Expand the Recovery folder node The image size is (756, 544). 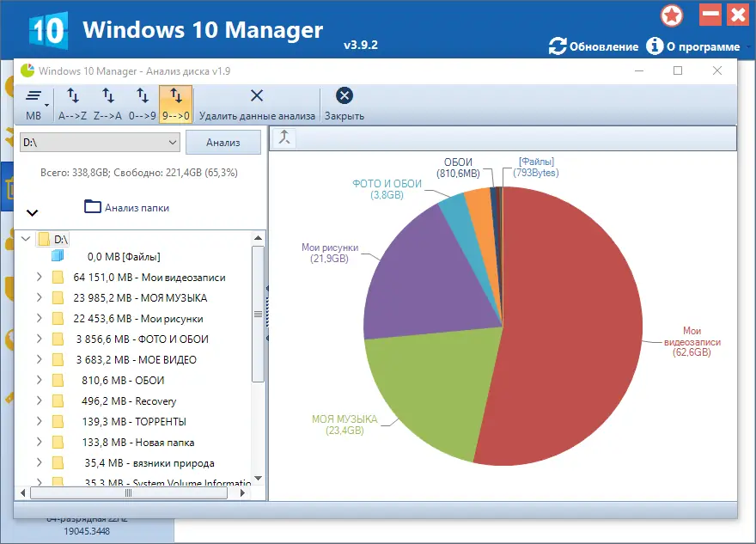click(39, 400)
